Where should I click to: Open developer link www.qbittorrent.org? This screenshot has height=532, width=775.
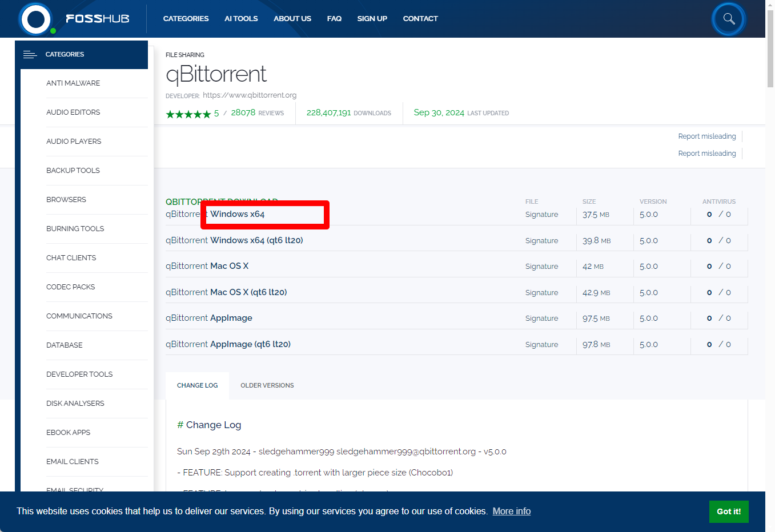[250, 95]
